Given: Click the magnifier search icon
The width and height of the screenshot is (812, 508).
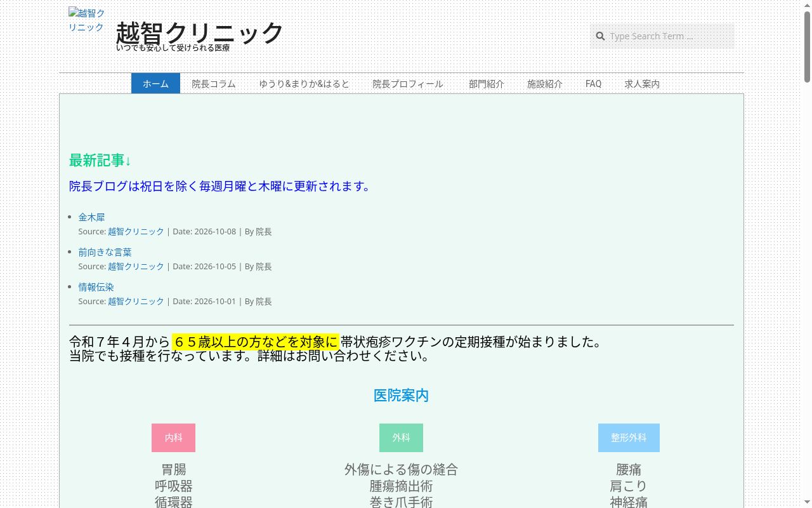Looking at the screenshot, I should click(600, 36).
